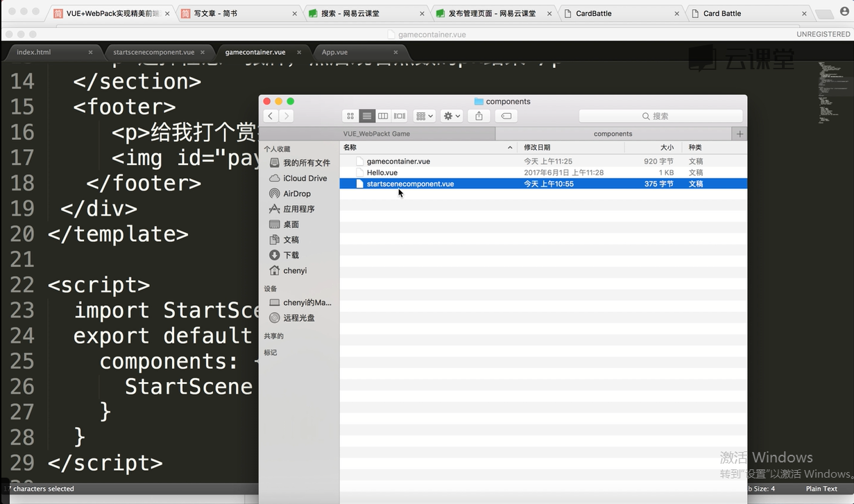Open chenyi home folder in sidebar
Viewport: 854px width, 504px height.
(x=288, y=270)
